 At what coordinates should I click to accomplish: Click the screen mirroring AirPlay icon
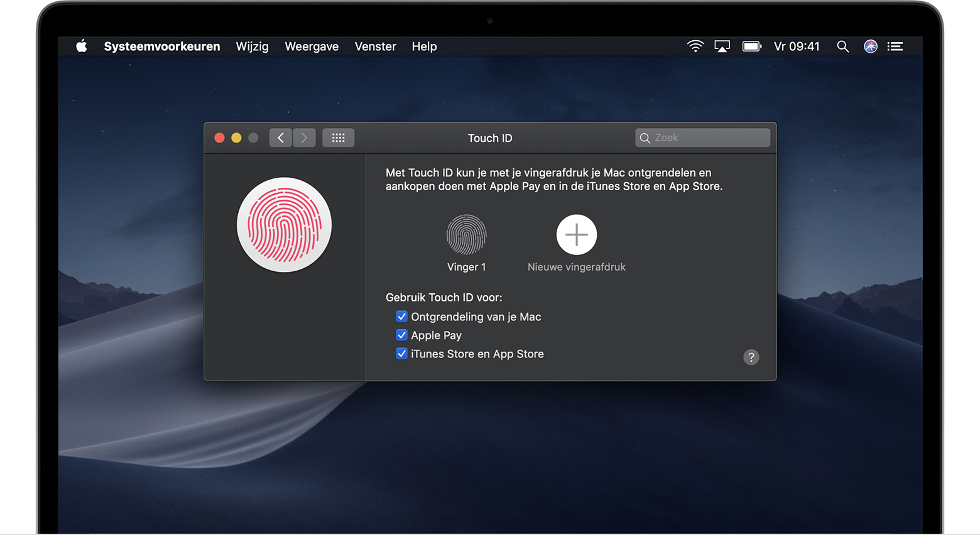click(722, 46)
